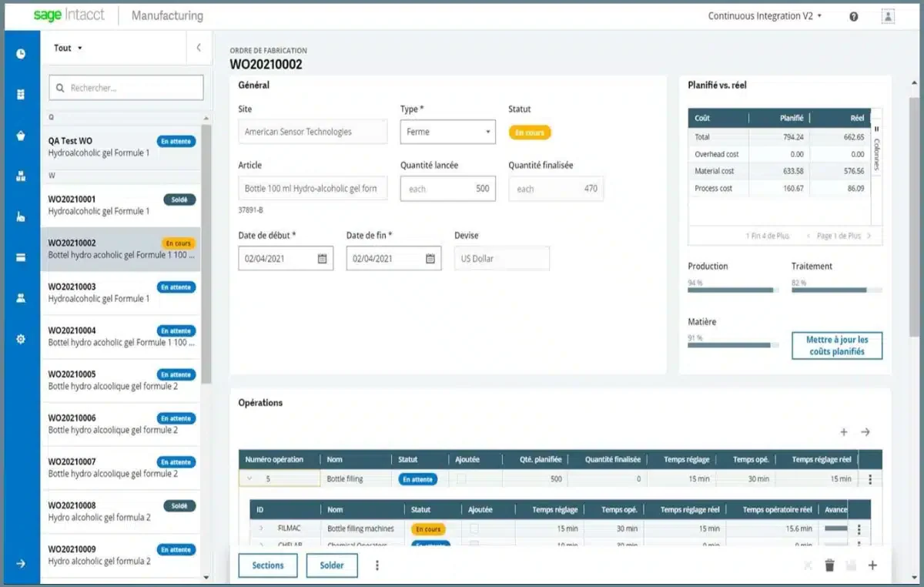Open the settings gear sidebar icon
The width and height of the screenshot is (924, 587).
coord(21,339)
